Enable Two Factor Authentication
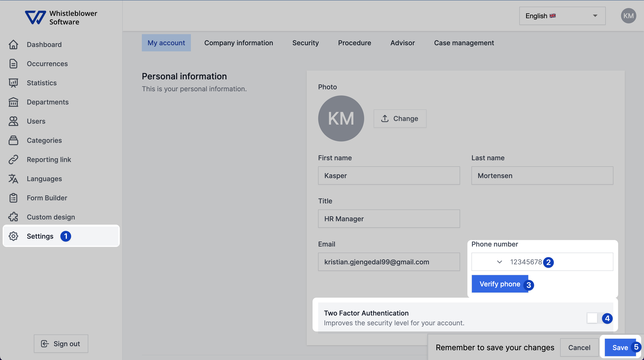The height and width of the screenshot is (360, 644). [x=592, y=318]
